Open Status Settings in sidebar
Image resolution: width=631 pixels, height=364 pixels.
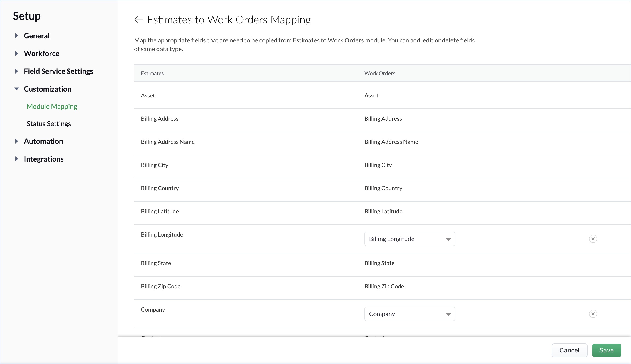pos(49,124)
